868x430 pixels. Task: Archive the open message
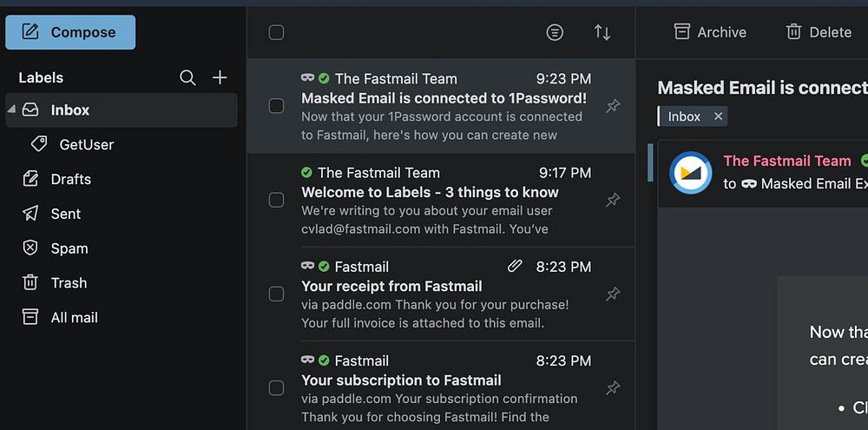710,32
